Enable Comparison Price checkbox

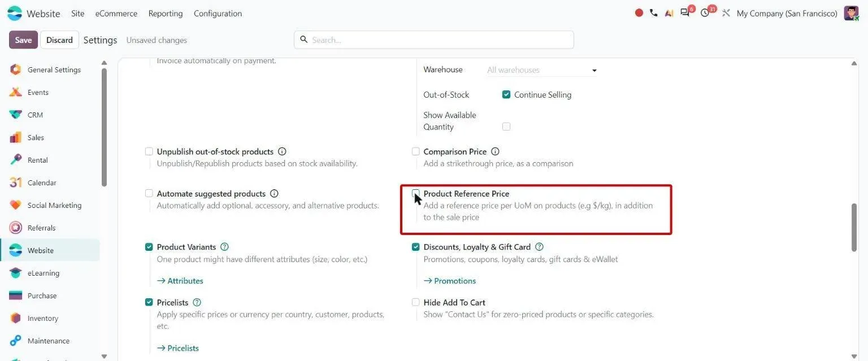416,151
